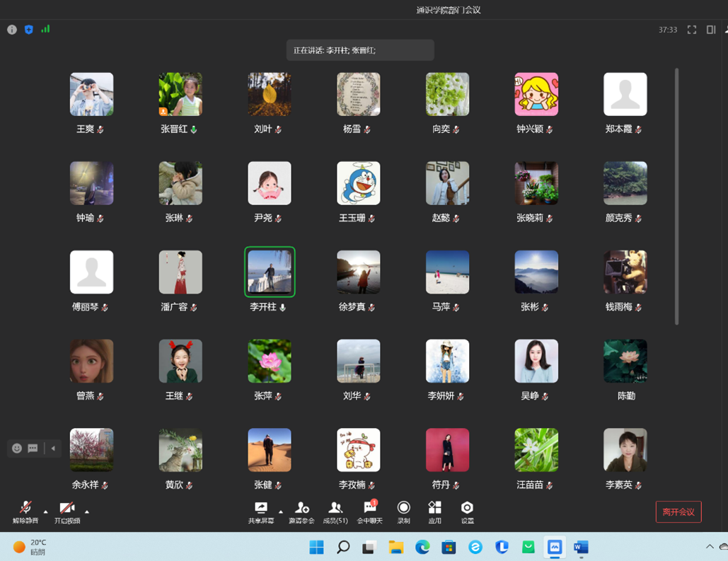Unmute the microphone (解除静音)
The height and width of the screenshot is (561, 728).
(x=25, y=511)
